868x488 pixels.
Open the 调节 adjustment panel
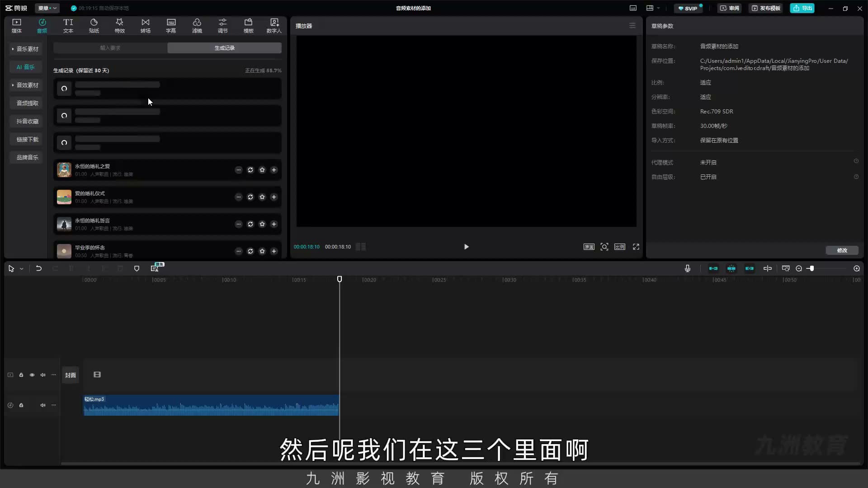223,26
